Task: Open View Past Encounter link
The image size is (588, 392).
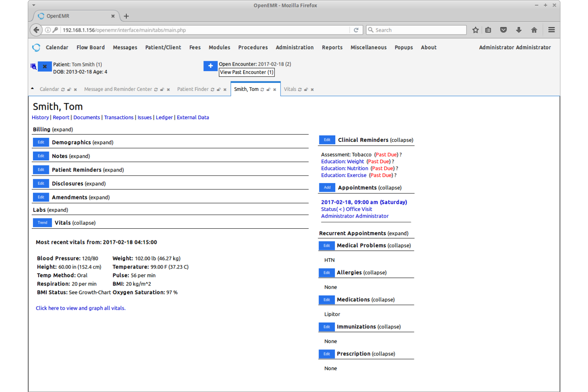Action: [x=246, y=72]
